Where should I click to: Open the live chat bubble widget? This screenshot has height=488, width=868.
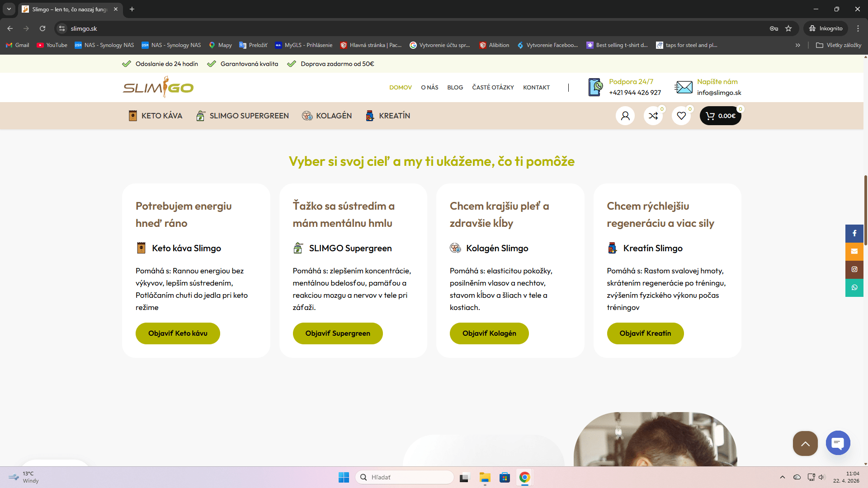[x=838, y=443]
